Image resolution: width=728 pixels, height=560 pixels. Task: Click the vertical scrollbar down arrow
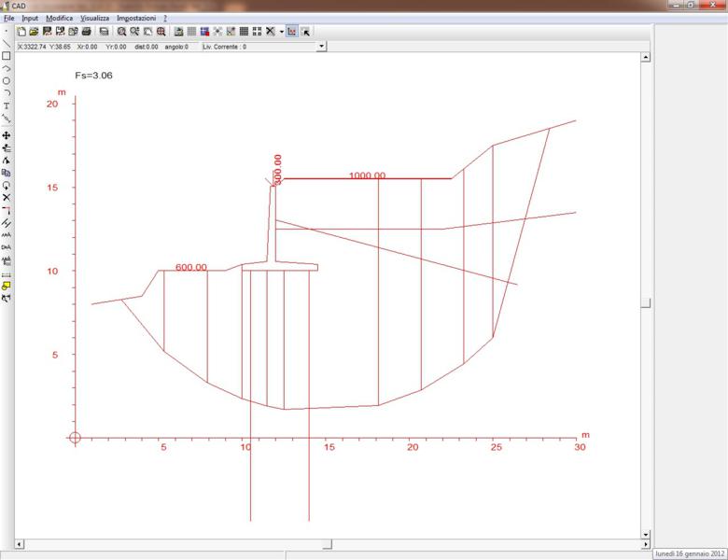pos(645,535)
